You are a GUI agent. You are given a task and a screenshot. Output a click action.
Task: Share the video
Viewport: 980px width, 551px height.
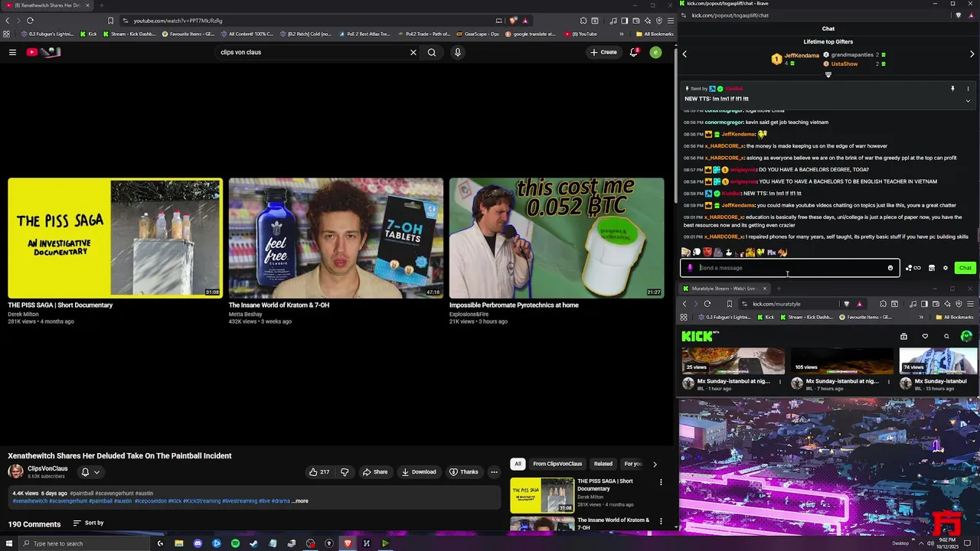pos(375,472)
